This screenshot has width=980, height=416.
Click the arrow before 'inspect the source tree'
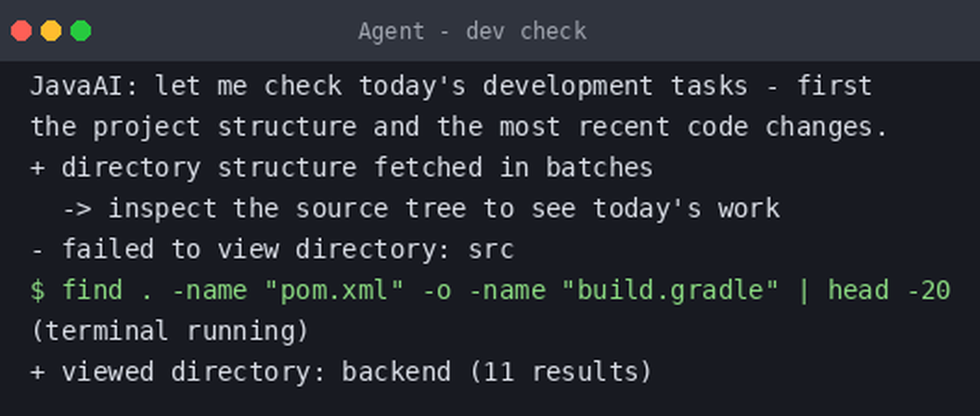(x=77, y=209)
